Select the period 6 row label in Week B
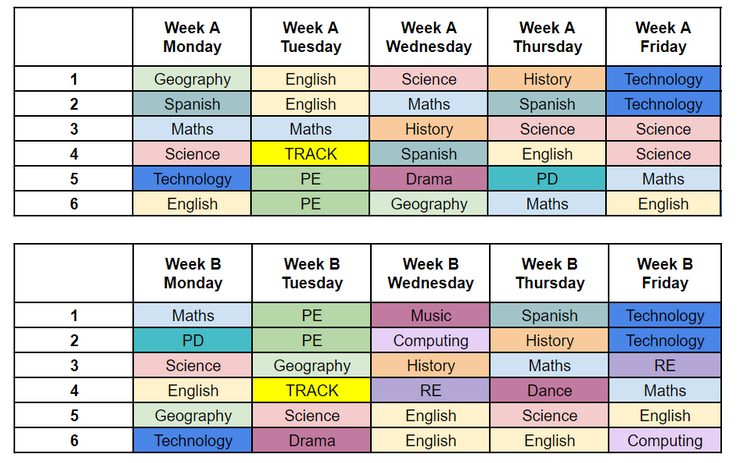 (x=73, y=440)
